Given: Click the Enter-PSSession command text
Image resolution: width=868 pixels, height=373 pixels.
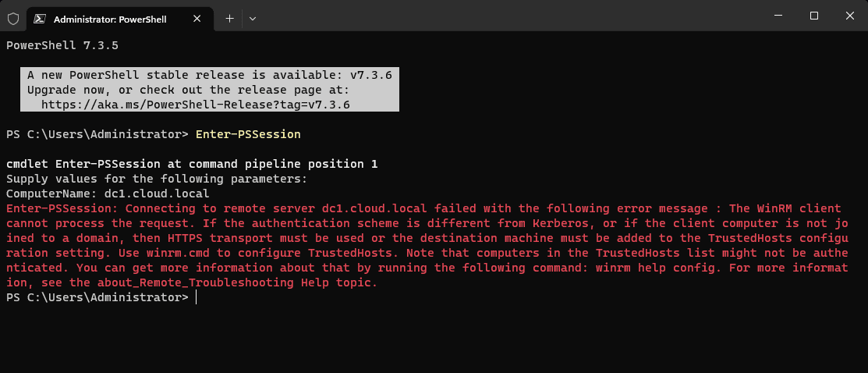Looking at the screenshot, I should point(248,134).
